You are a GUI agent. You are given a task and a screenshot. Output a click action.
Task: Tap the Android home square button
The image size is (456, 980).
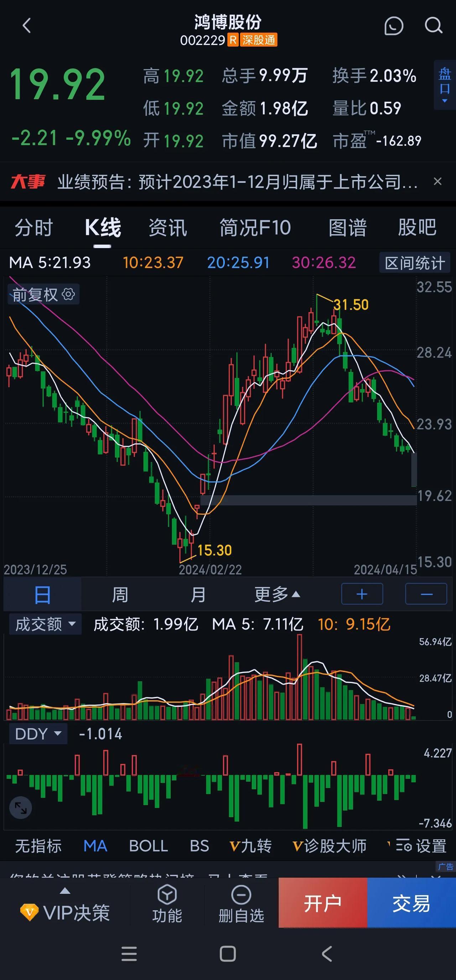228,954
